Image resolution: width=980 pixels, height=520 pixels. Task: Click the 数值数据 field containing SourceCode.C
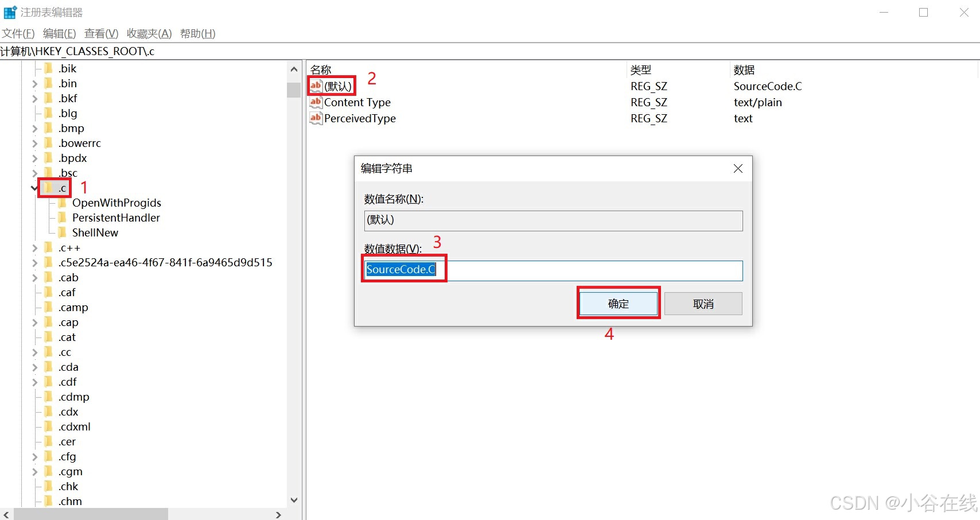pos(553,270)
